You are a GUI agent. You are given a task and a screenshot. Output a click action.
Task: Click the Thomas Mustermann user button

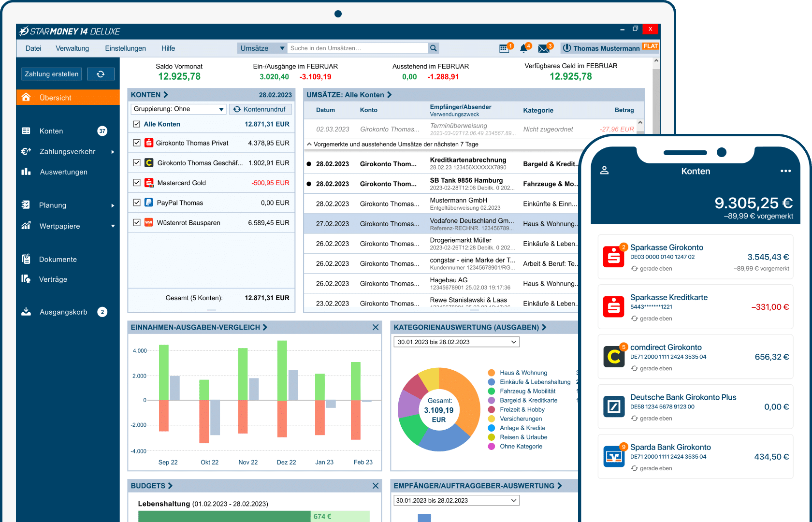point(601,48)
